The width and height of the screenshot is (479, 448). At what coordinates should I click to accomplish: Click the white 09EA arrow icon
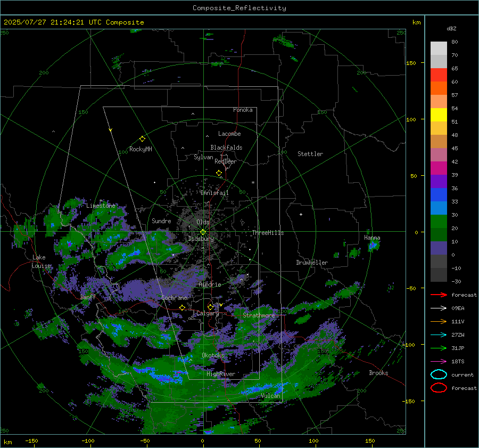point(439,308)
